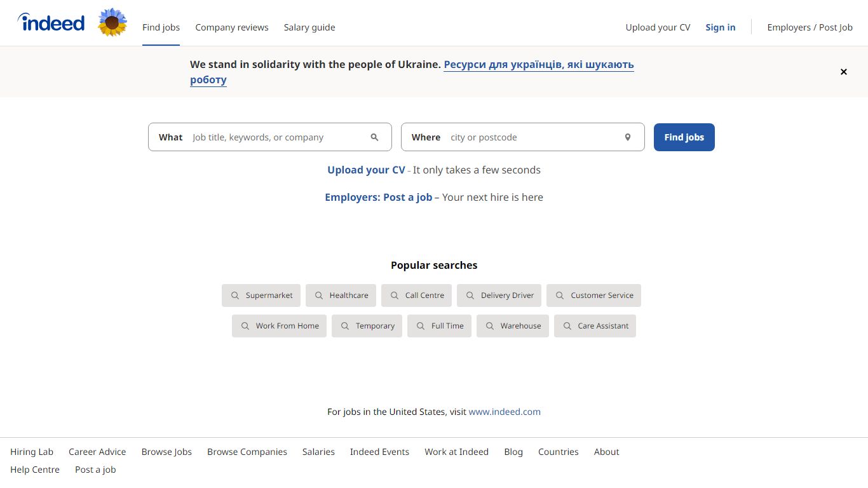Screen dimensions: 868x488
Task: Open the Care Assistant popular search
Action: coord(595,325)
